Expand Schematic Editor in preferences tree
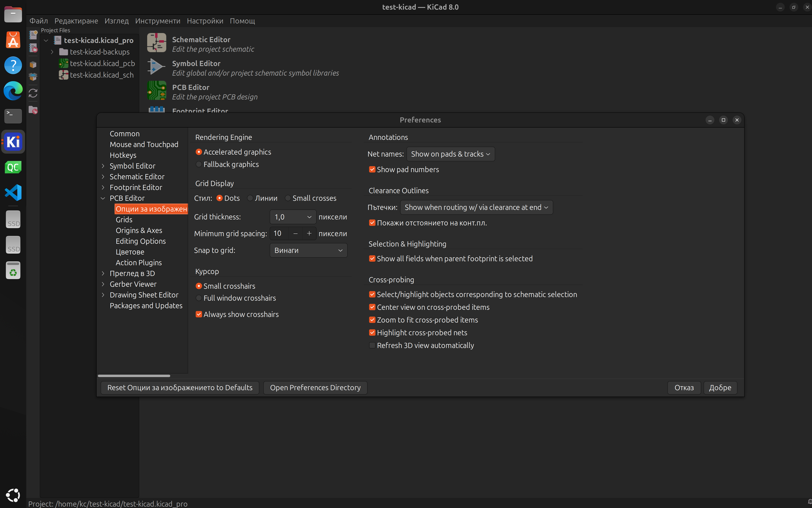 [x=103, y=177]
